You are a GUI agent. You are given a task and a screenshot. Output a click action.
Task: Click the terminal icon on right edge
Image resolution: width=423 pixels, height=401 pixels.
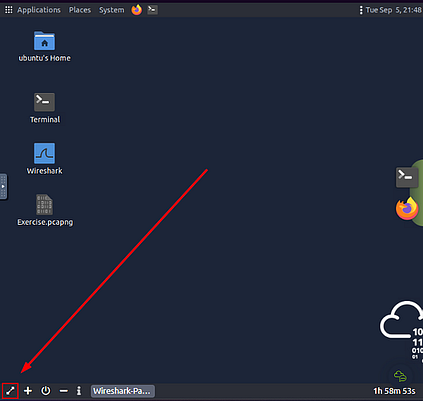[x=407, y=177]
